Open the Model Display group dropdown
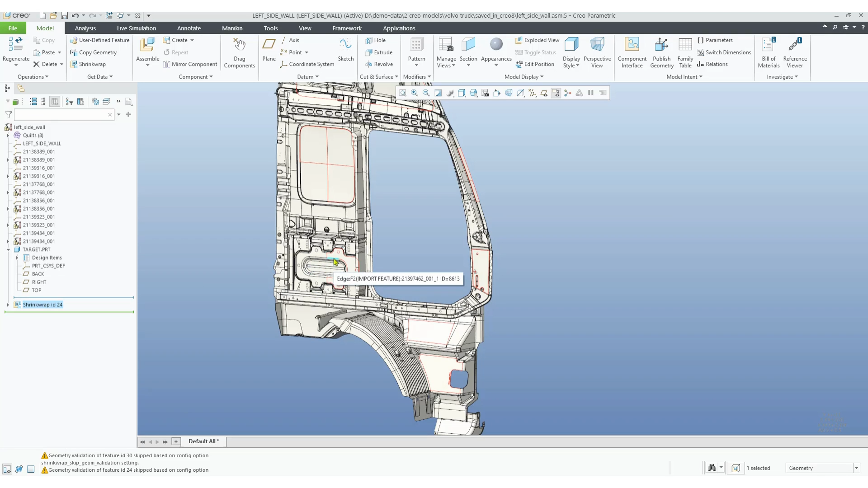The width and height of the screenshot is (868, 488). (524, 77)
